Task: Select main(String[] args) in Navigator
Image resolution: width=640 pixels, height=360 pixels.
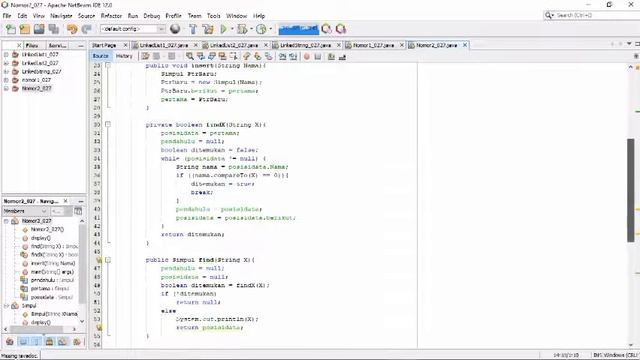Action: click(x=52, y=272)
